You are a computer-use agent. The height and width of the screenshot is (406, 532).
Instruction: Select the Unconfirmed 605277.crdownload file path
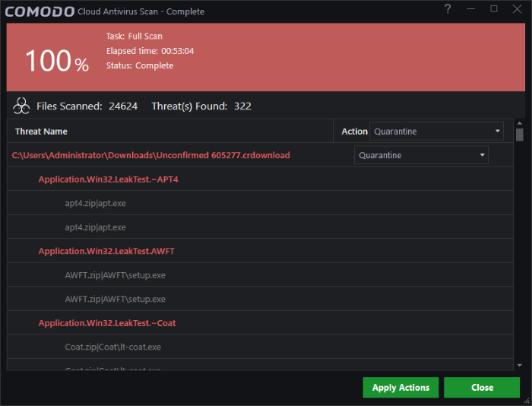[150, 155]
